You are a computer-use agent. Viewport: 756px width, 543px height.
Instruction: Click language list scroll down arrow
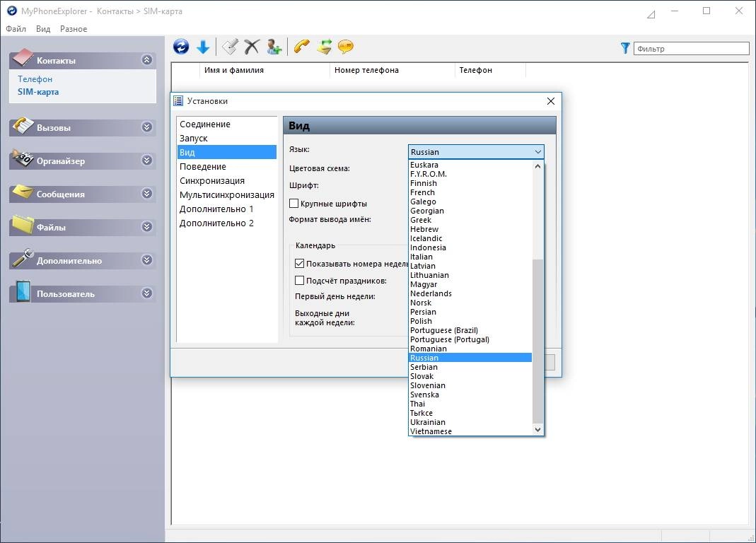pyautogui.click(x=537, y=429)
